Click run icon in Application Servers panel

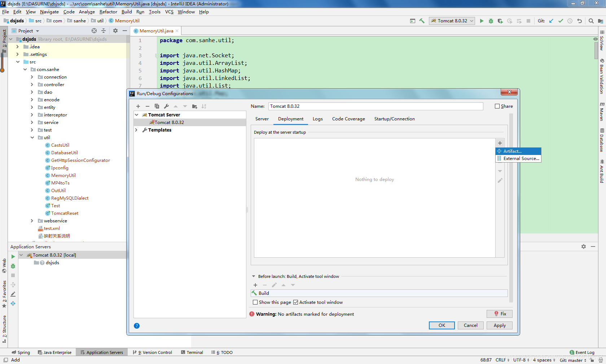coord(13,257)
